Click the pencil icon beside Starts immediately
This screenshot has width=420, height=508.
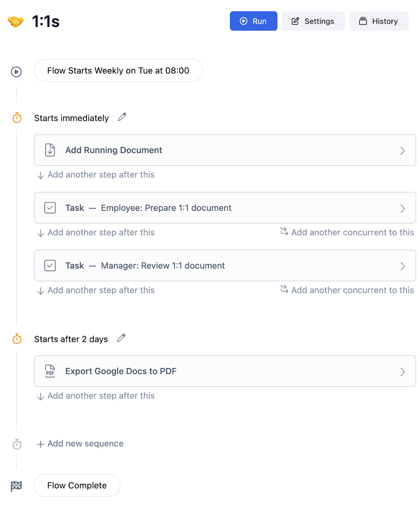pos(122,117)
